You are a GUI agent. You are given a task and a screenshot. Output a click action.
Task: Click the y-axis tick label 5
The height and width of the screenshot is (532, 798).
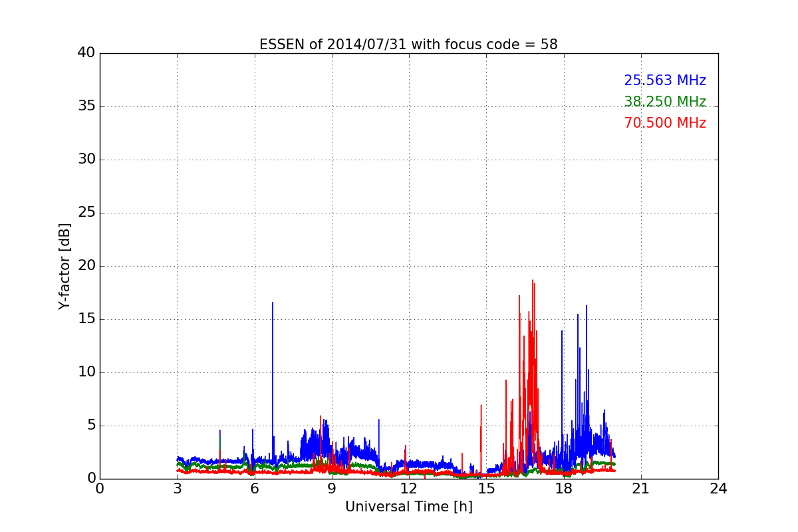[x=90, y=425]
